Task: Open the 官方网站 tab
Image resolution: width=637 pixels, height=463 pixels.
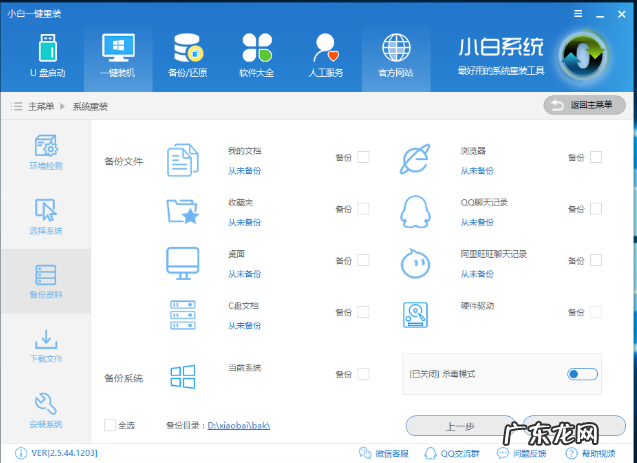Action: 396,56
